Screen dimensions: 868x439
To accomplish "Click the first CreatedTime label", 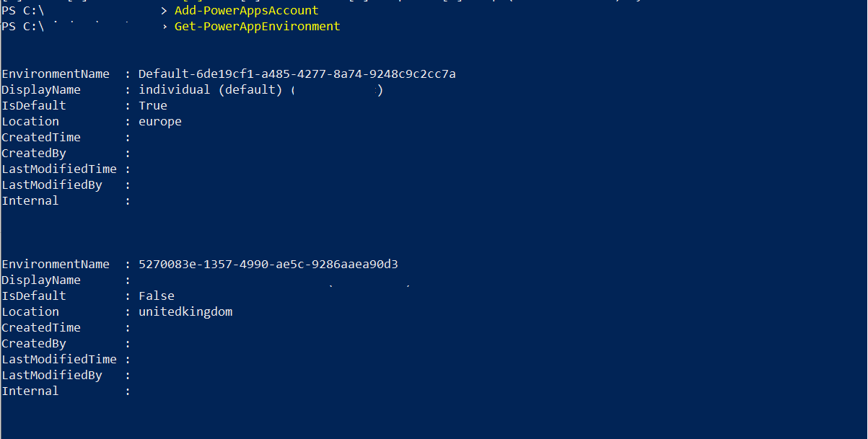I will [x=41, y=138].
